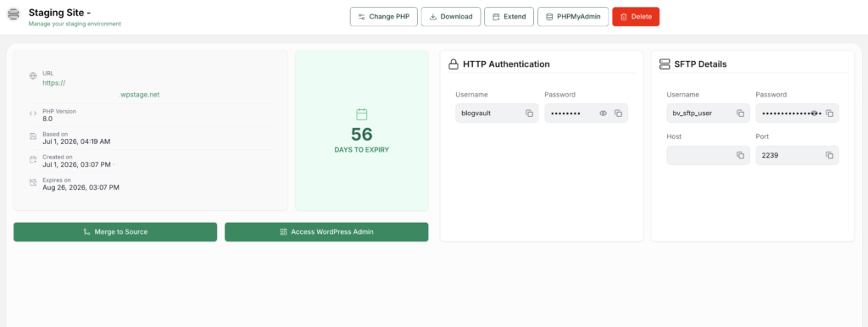The image size is (868, 327).
Task: Click Manage your staging environment subtitle
Action: [75, 24]
